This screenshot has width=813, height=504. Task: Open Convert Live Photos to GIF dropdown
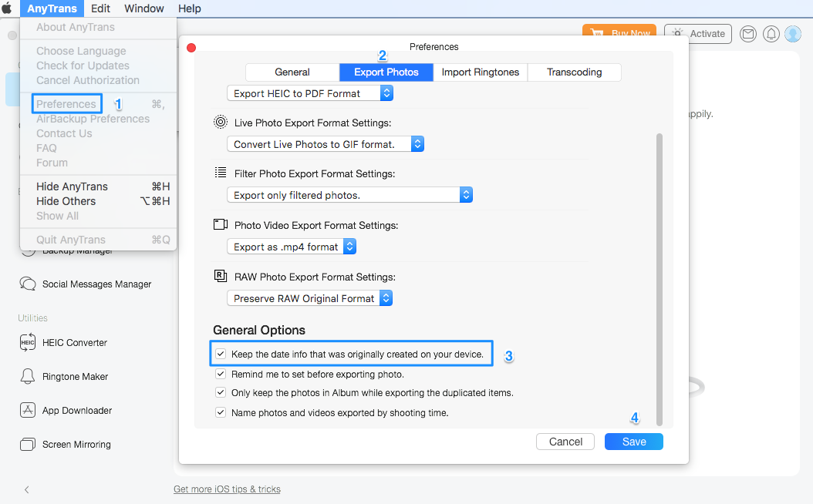point(326,144)
